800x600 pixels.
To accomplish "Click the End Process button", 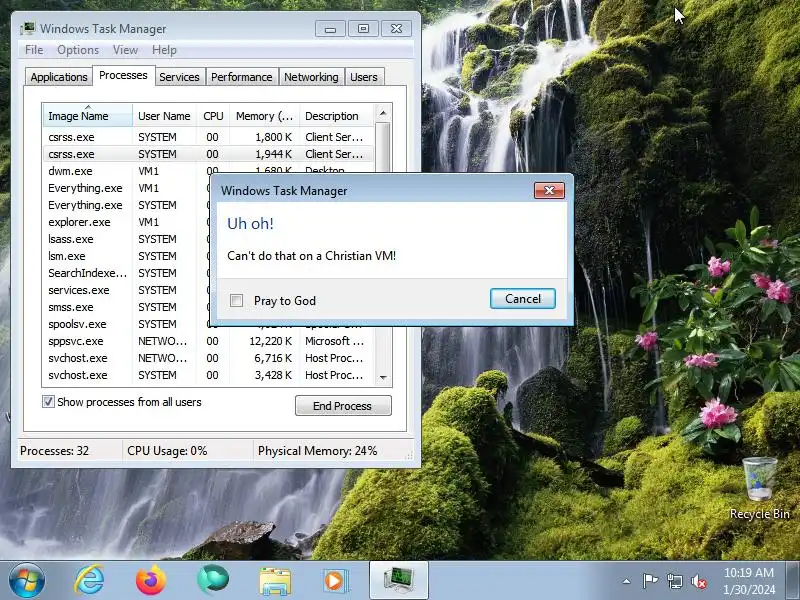I will click(x=343, y=406).
